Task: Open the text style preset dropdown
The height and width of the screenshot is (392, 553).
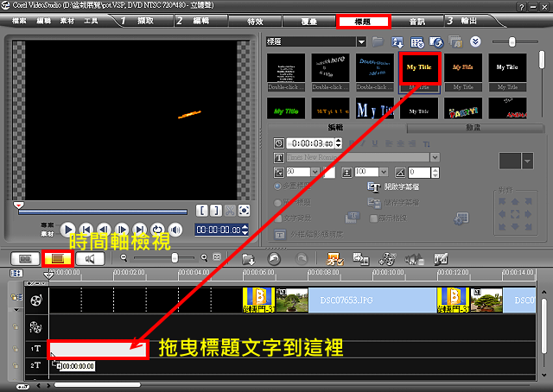Action: tap(527, 161)
